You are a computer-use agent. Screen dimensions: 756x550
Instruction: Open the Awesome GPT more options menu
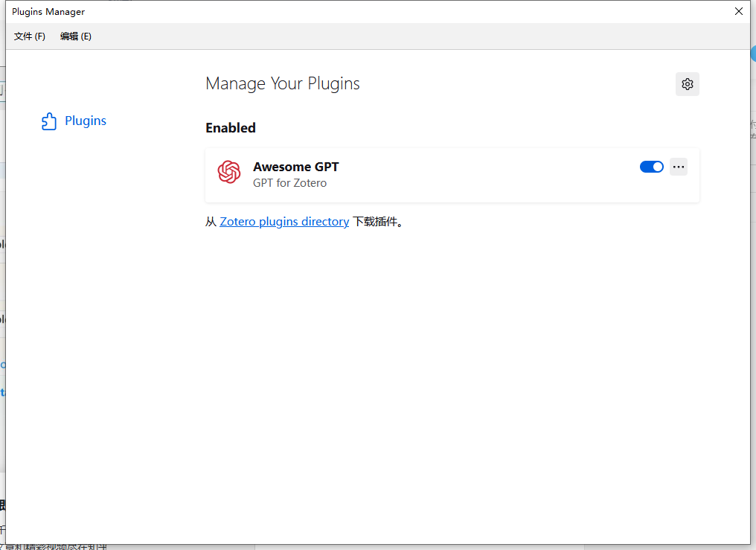coord(679,167)
